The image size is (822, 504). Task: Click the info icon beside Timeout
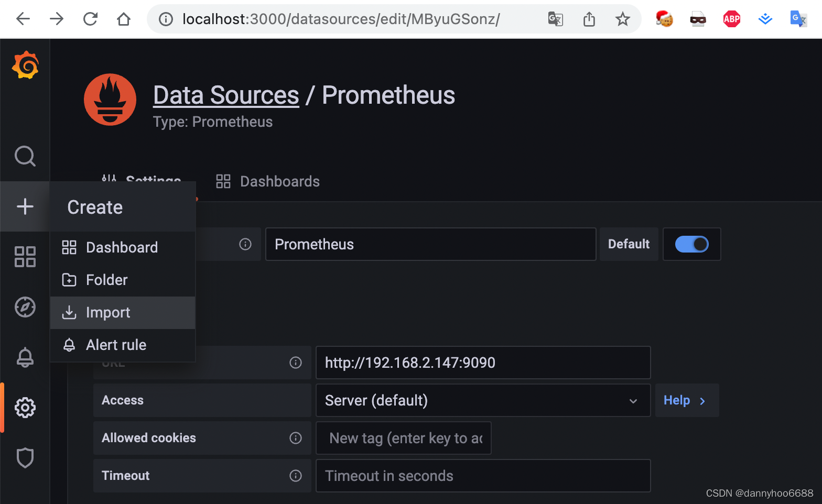[x=296, y=476]
